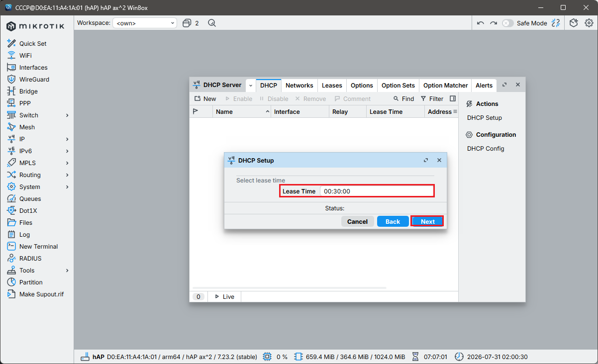
Task: Switch to the Leases tab
Action: (332, 85)
